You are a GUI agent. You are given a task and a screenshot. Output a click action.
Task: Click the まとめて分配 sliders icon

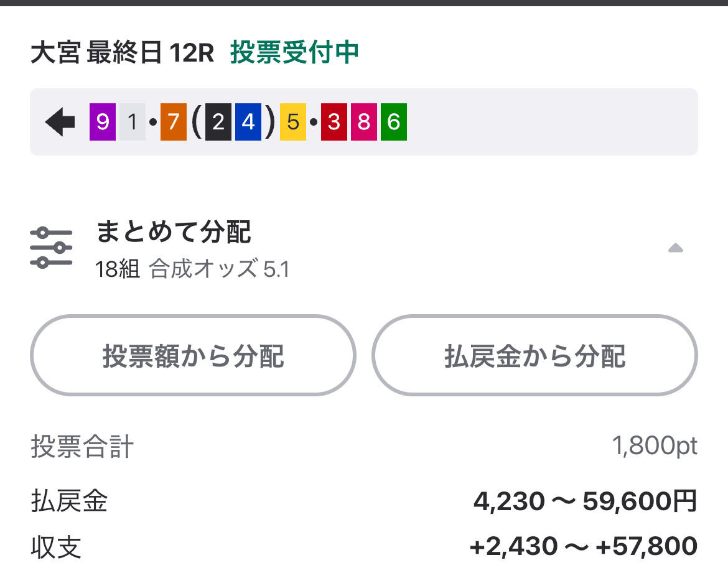pyautogui.click(x=52, y=245)
